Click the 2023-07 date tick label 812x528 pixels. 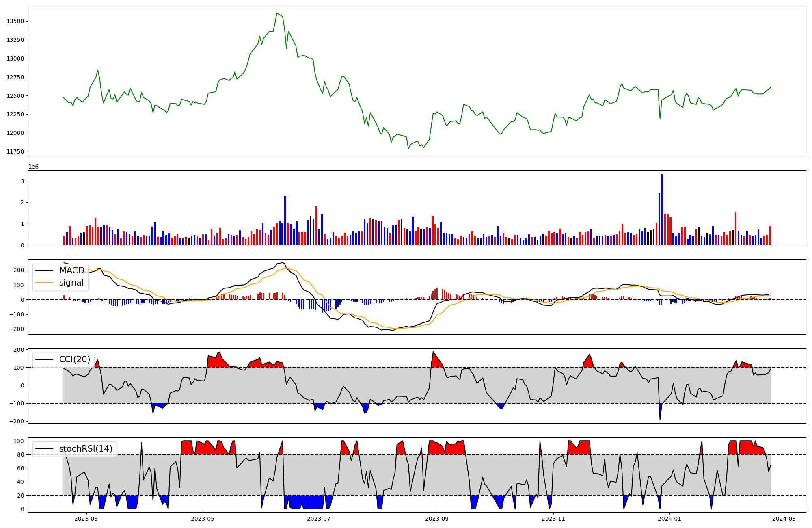click(x=319, y=519)
